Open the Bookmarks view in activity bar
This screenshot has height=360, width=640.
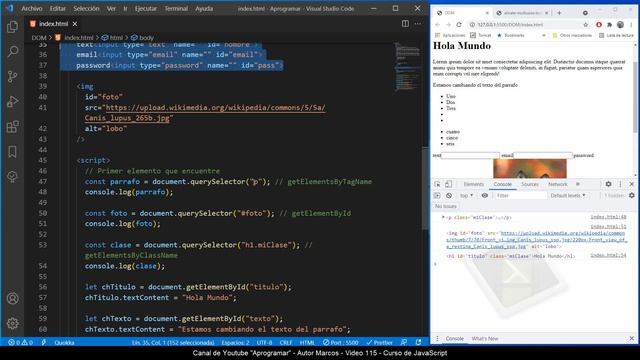pyautogui.click(x=13, y=151)
